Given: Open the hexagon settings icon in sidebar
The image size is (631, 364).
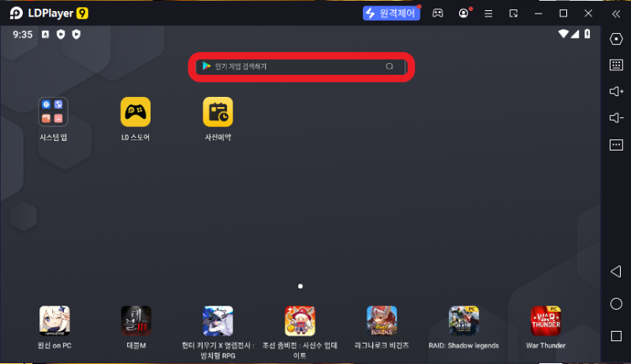Looking at the screenshot, I should click(616, 39).
